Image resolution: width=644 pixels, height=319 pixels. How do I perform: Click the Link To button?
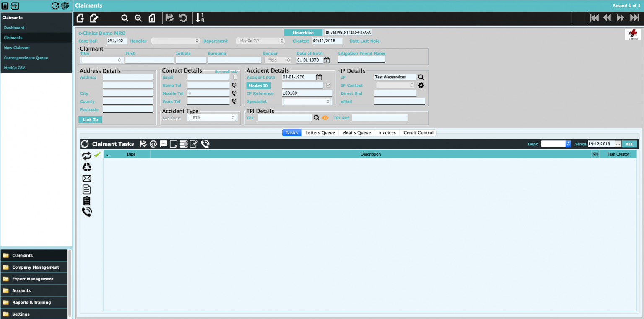[90, 120]
